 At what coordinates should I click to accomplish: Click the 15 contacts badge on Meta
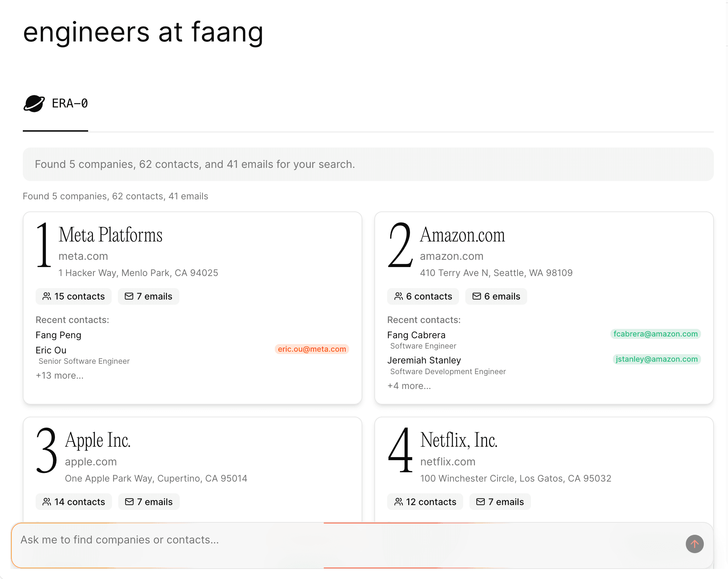coord(74,296)
